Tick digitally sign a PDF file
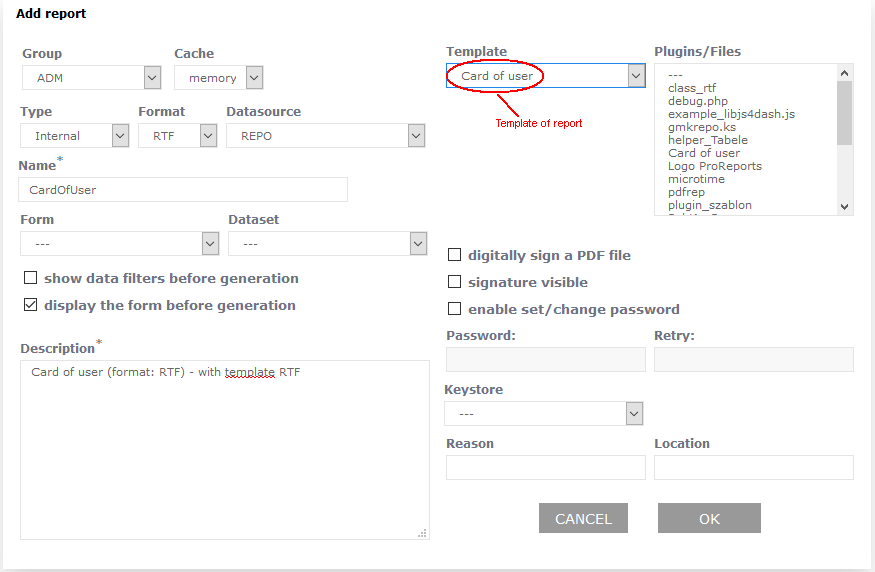875x572 pixels. [455, 255]
